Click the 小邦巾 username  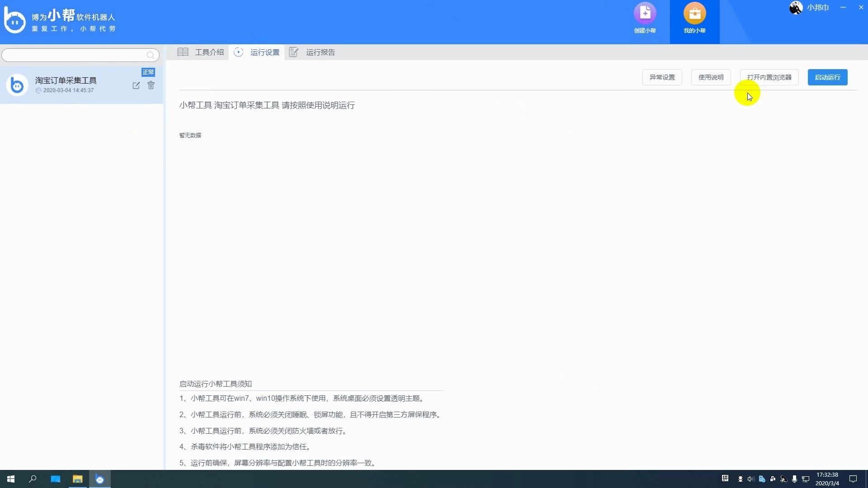[x=818, y=8]
